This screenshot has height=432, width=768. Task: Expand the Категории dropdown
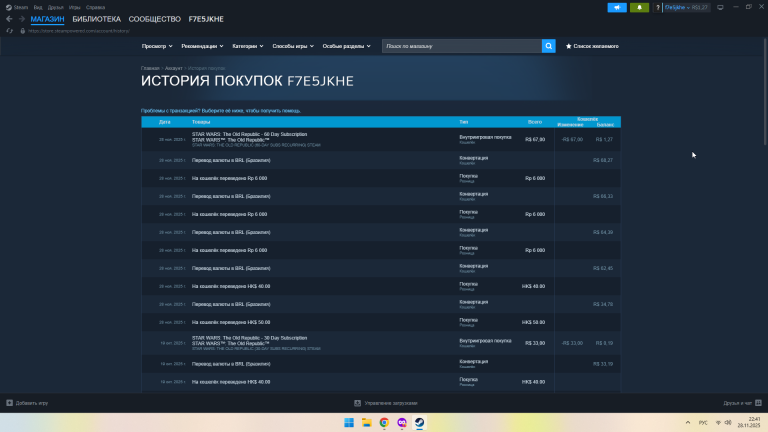point(248,46)
